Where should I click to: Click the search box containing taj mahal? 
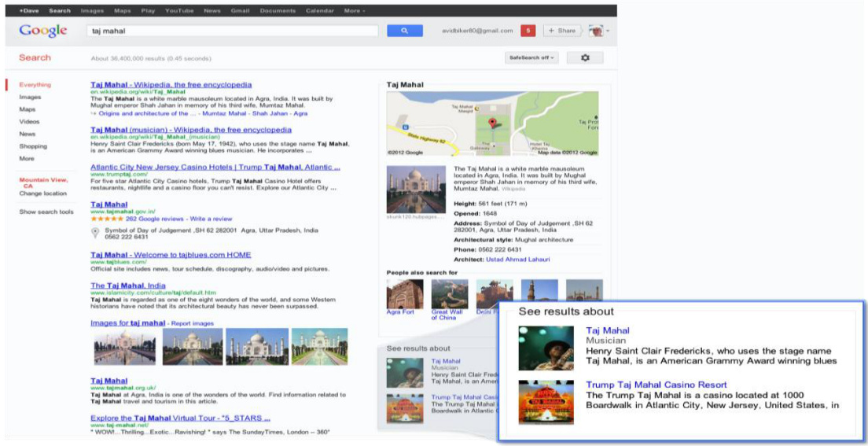point(236,31)
